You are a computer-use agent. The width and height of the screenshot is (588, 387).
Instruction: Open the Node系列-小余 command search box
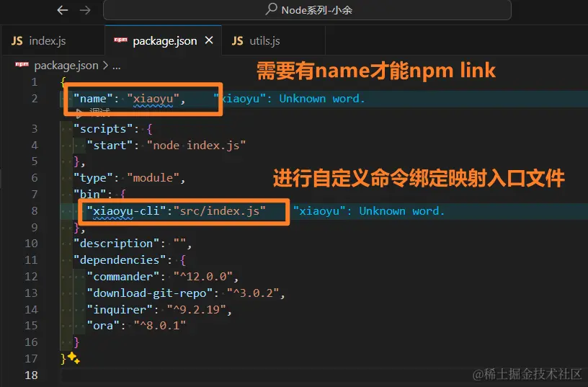(x=307, y=10)
